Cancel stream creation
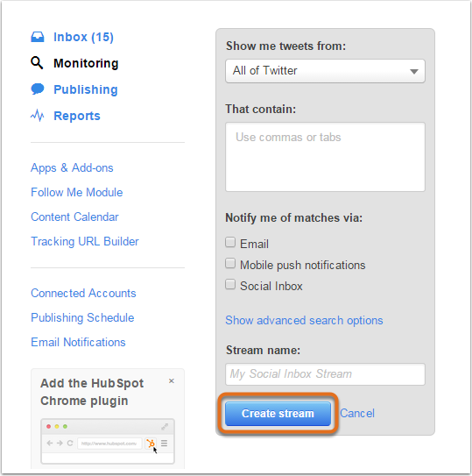This screenshot has height=476, width=472. pos(357,413)
